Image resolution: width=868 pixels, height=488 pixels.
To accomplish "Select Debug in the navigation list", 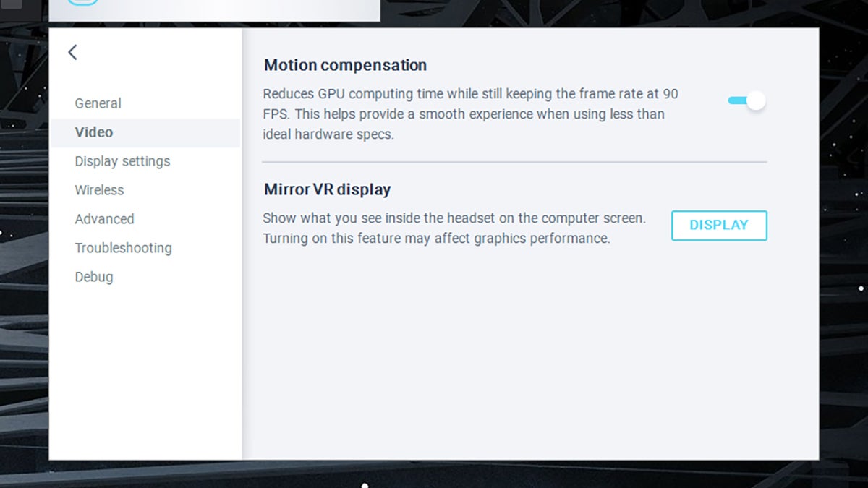I will point(93,277).
